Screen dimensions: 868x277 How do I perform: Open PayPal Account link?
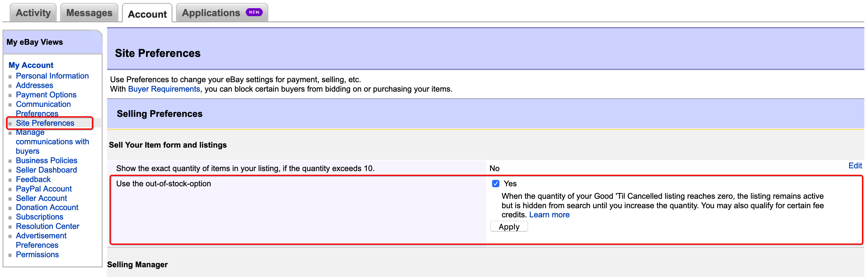[x=44, y=189]
